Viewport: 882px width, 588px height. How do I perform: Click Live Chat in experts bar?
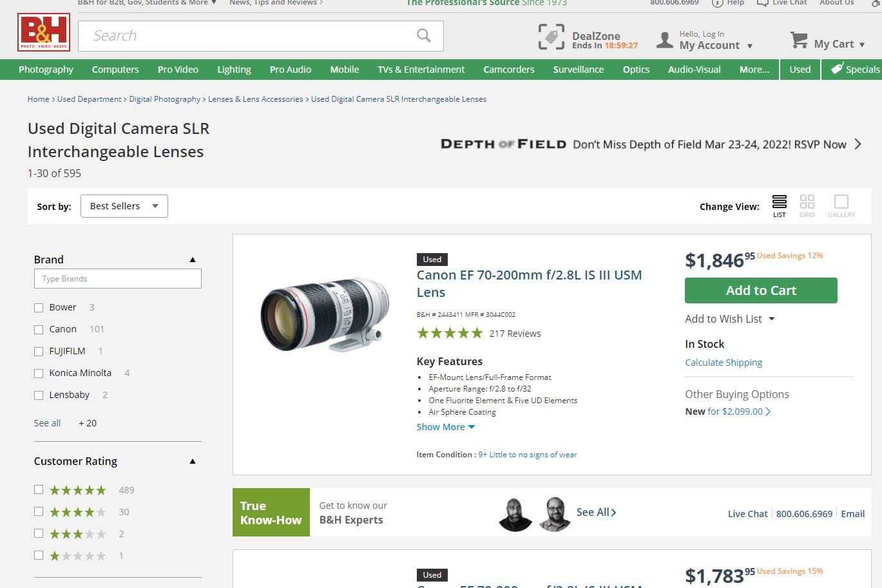point(747,513)
